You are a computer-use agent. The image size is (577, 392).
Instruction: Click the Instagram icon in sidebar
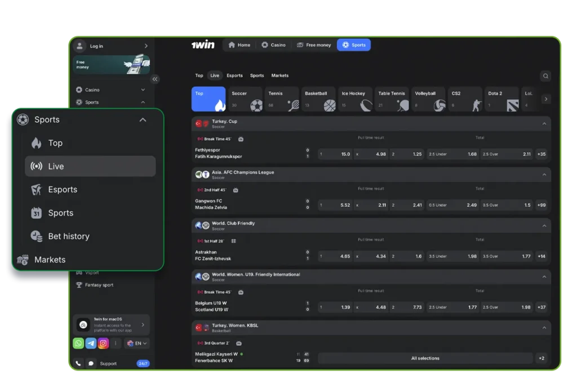pyautogui.click(x=103, y=343)
